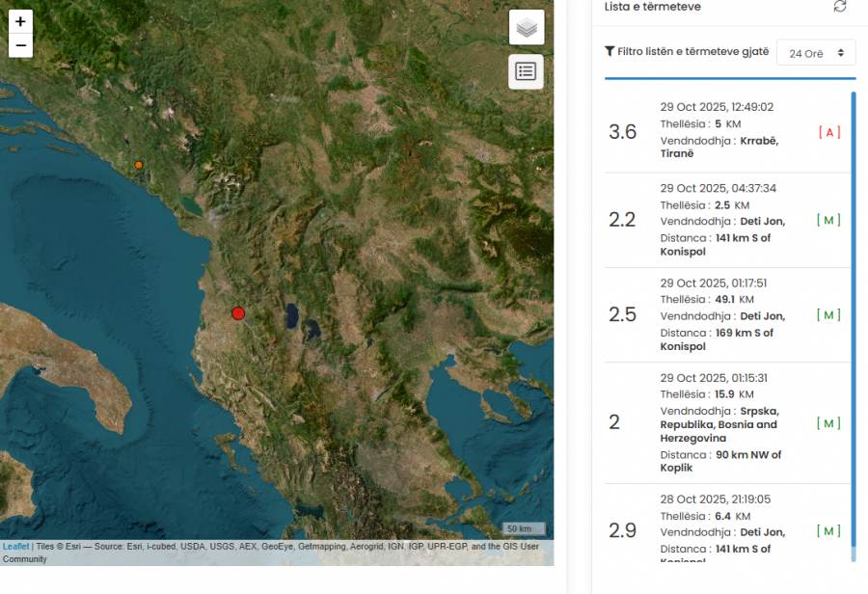Zoom in on the map

(x=20, y=21)
